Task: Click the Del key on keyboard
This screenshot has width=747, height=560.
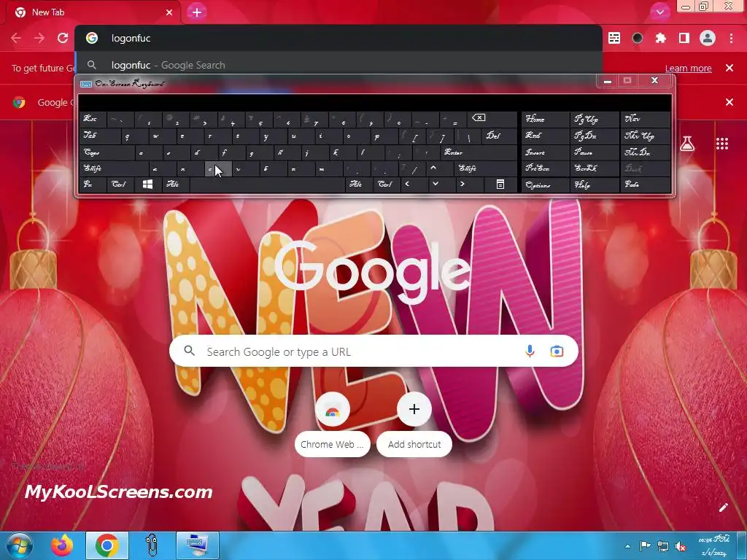Action: pos(499,136)
